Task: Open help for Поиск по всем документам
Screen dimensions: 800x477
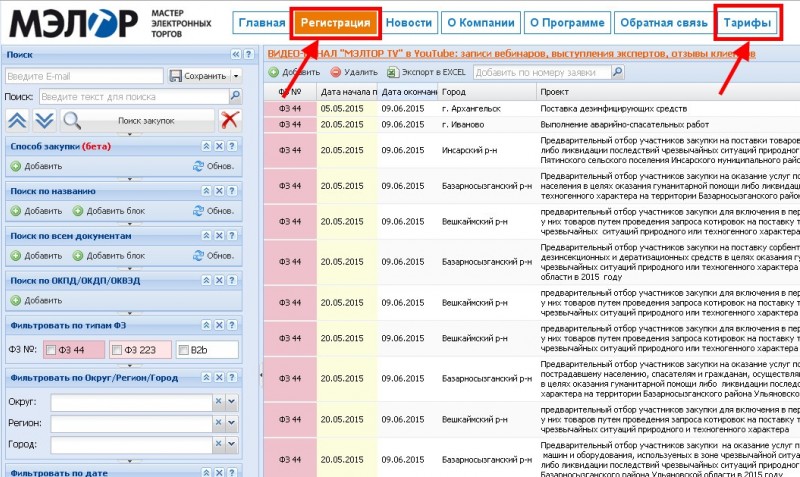Action: tap(232, 236)
